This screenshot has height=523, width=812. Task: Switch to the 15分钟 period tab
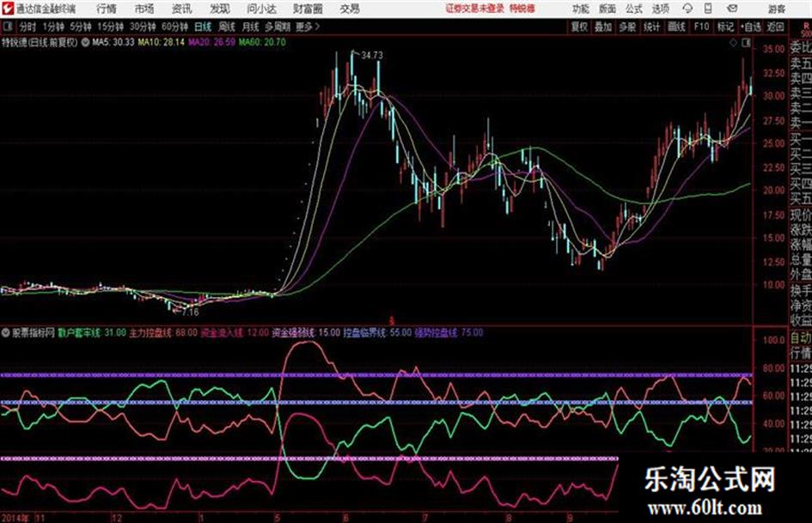click(x=111, y=27)
